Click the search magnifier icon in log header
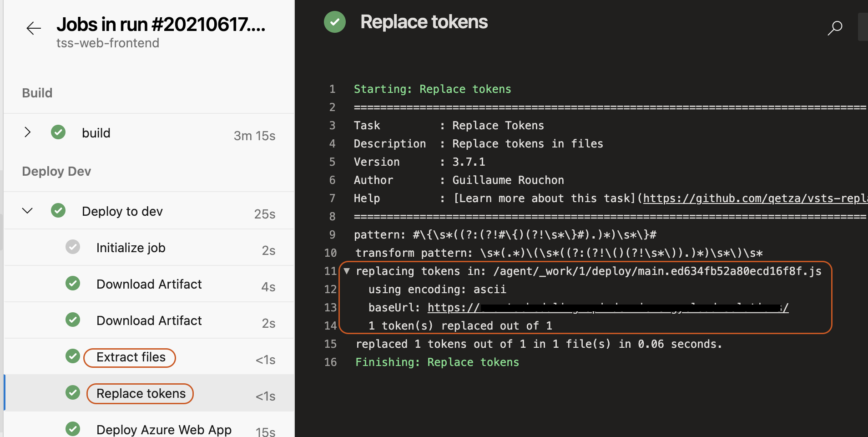 coord(835,28)
